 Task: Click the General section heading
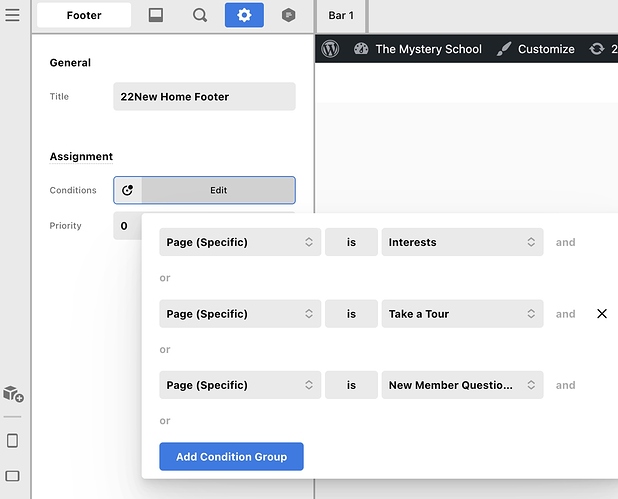(x=70, y=63)
